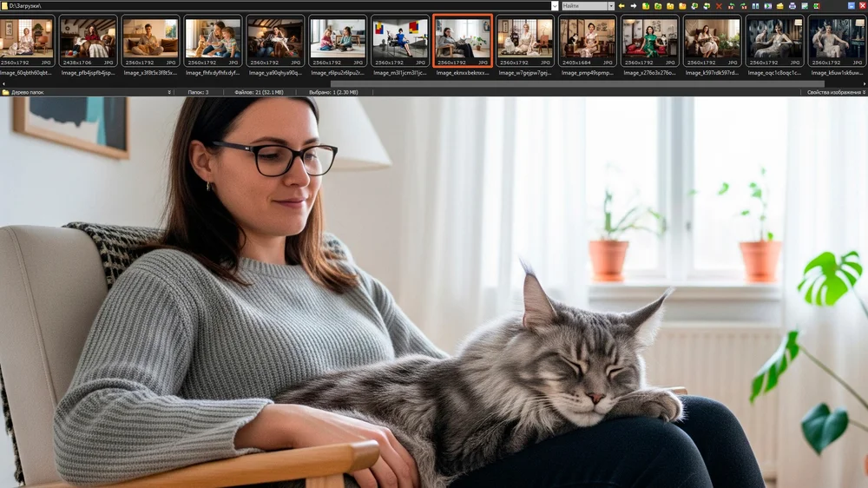
Task: Click inside the Найти search field
Action: coord(583,6)
